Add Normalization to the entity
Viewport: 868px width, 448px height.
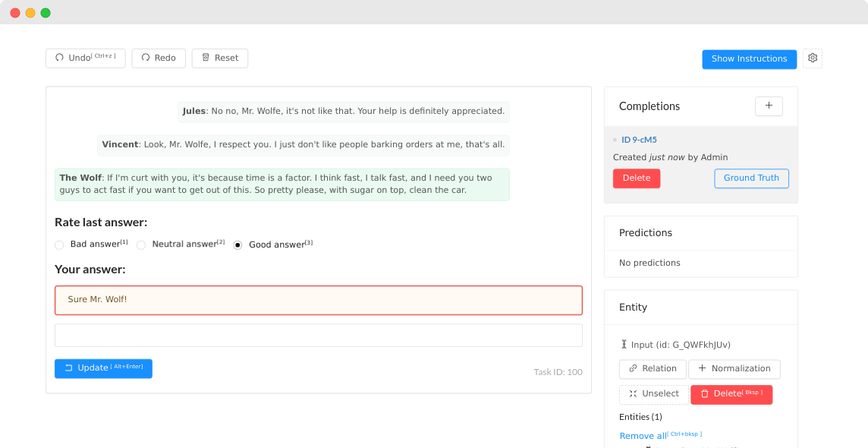tap(734, 369)
